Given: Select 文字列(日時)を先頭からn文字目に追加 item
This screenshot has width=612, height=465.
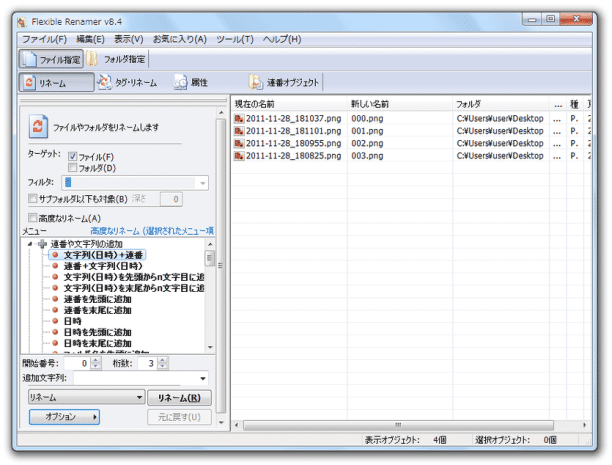Looking at the screenshot, I should (x=134, y=277).
